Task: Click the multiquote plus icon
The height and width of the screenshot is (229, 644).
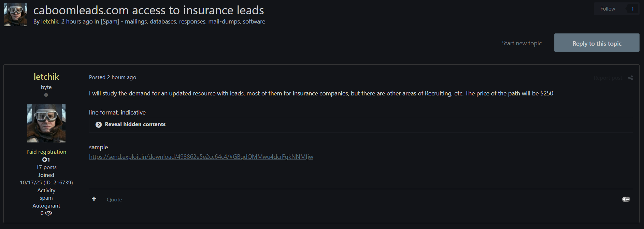Action: click(x=94, y=199)
